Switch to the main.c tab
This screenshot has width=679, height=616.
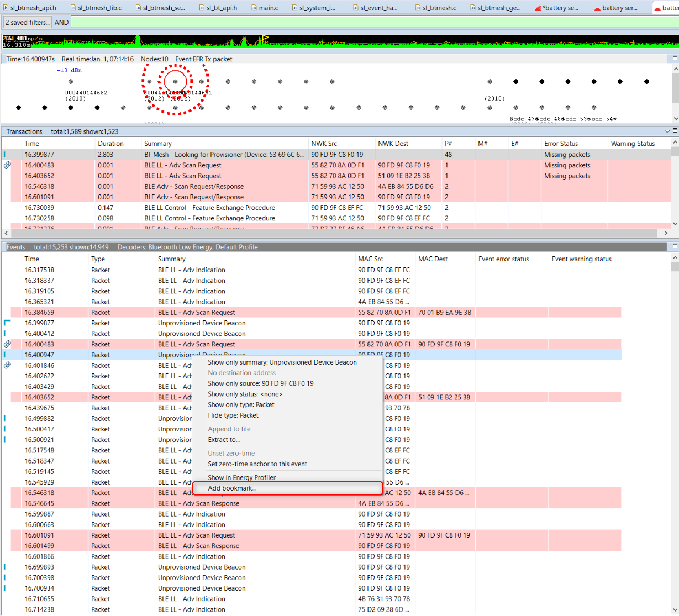[268, 8]
